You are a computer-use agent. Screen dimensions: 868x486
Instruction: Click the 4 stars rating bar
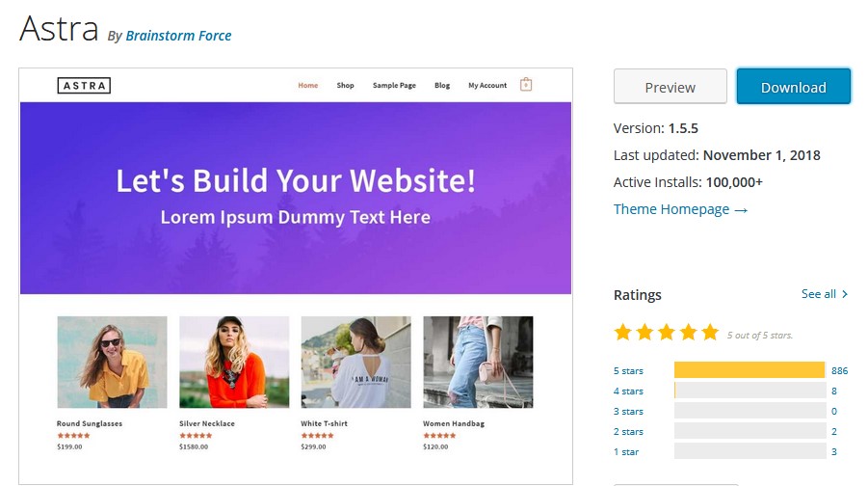[750, 391]
